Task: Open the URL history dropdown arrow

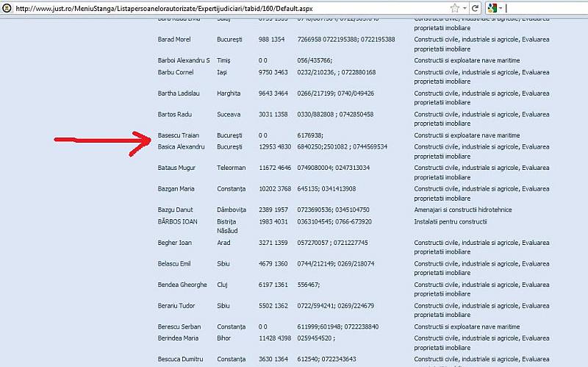Action: (465, 8)
